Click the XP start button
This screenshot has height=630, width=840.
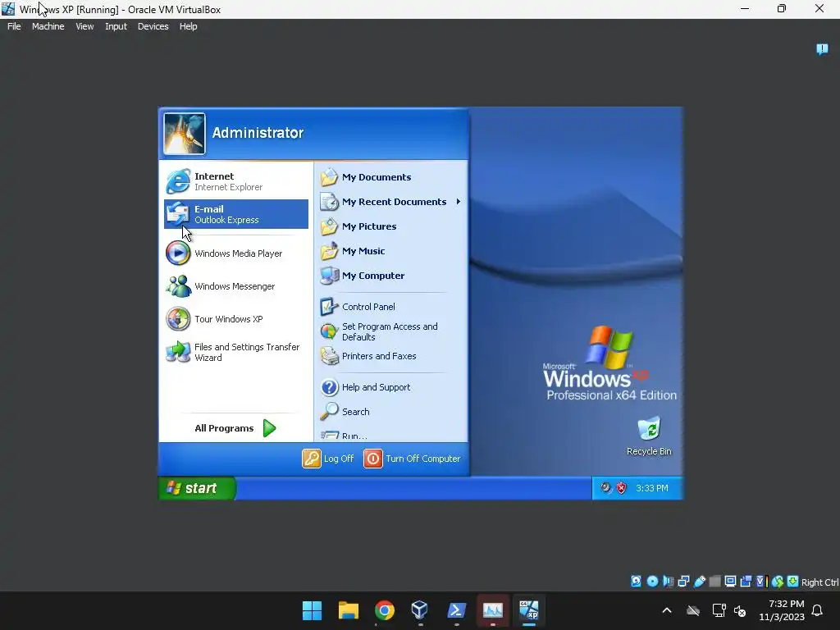coord(197,488)
